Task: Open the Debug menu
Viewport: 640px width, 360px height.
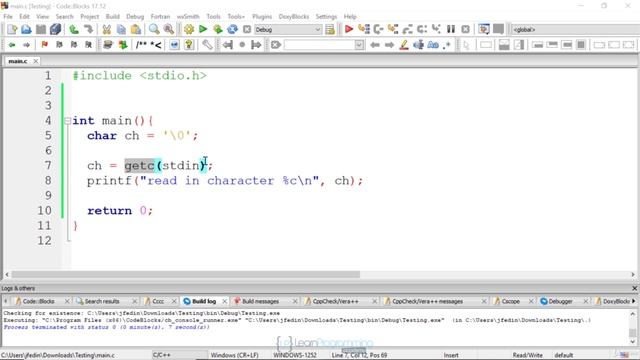Action: tap(135, 17)
